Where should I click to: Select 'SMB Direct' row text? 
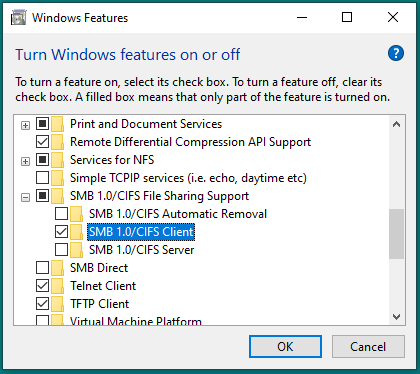(99, 268)
